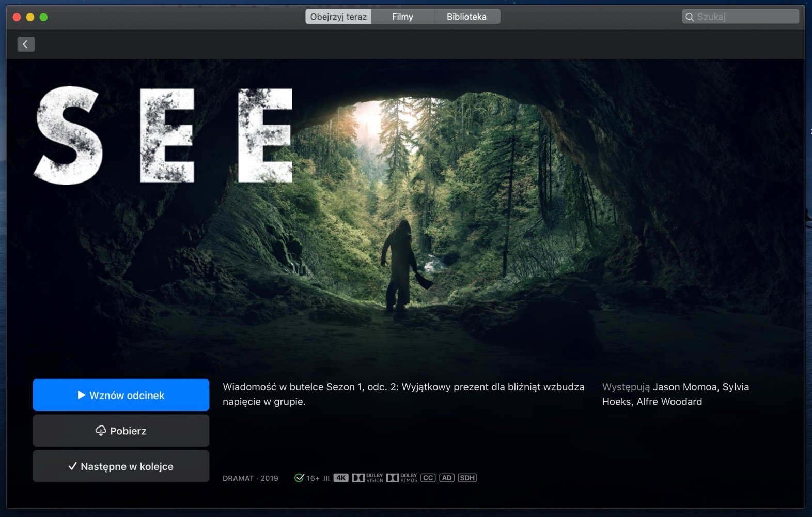Click the "Występują" label

(x=626, y=387)
